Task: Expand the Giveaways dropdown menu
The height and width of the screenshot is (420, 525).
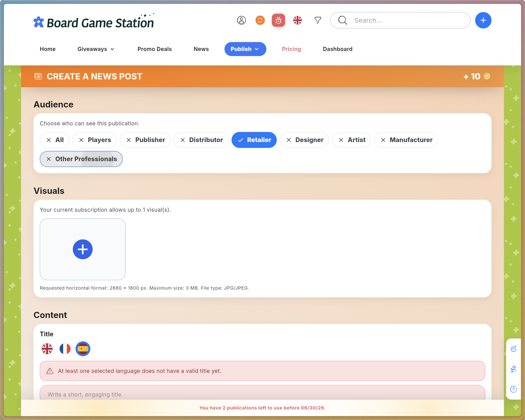Action: (x=96, y=49)
